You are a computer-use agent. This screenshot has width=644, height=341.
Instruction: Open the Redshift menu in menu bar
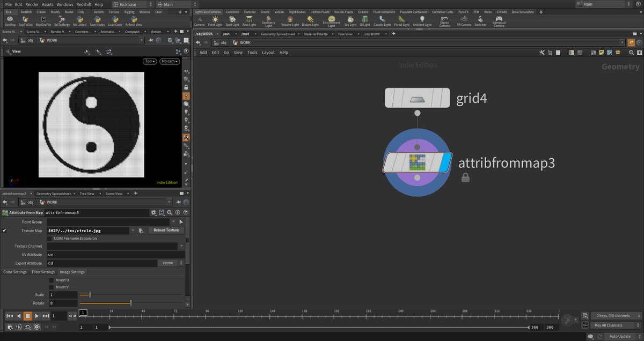[x=84, y=4]
